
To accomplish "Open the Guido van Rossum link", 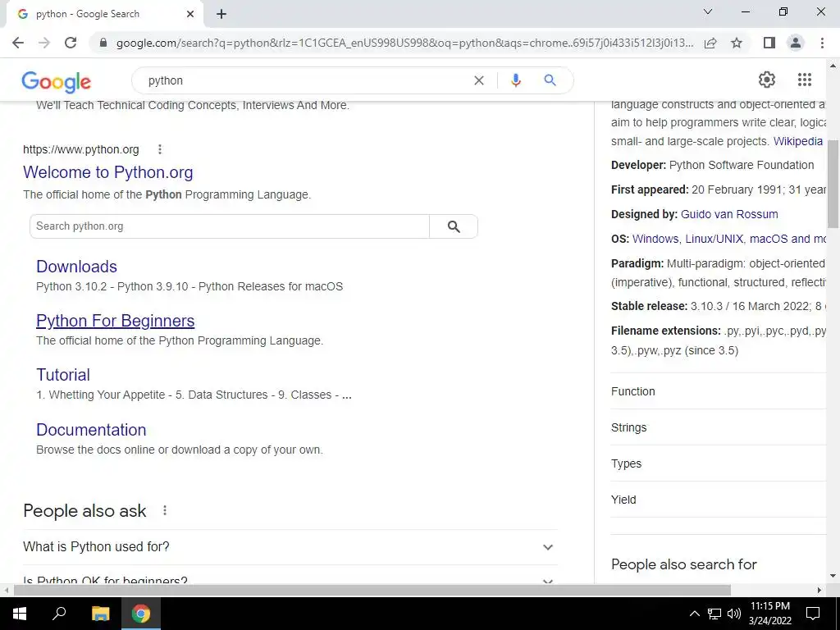I will pyautogui.click(x=729, y=214).
